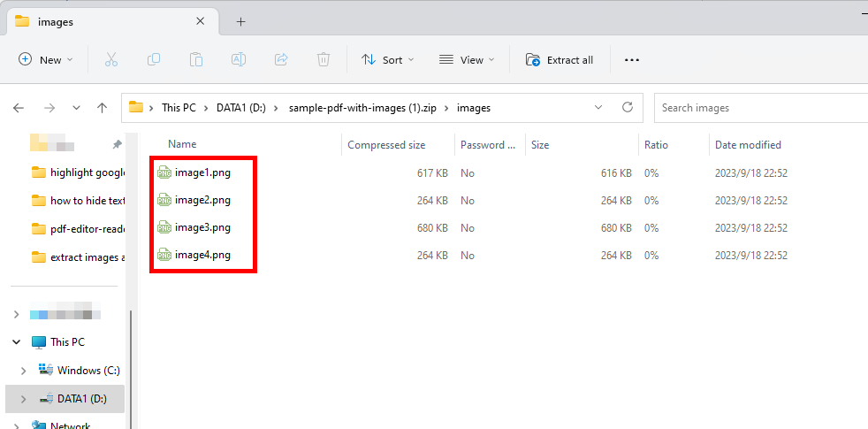Click the Delete trash can icon
Image resolution: width=868 pixels, height=429 pixels.
(324, 59)
